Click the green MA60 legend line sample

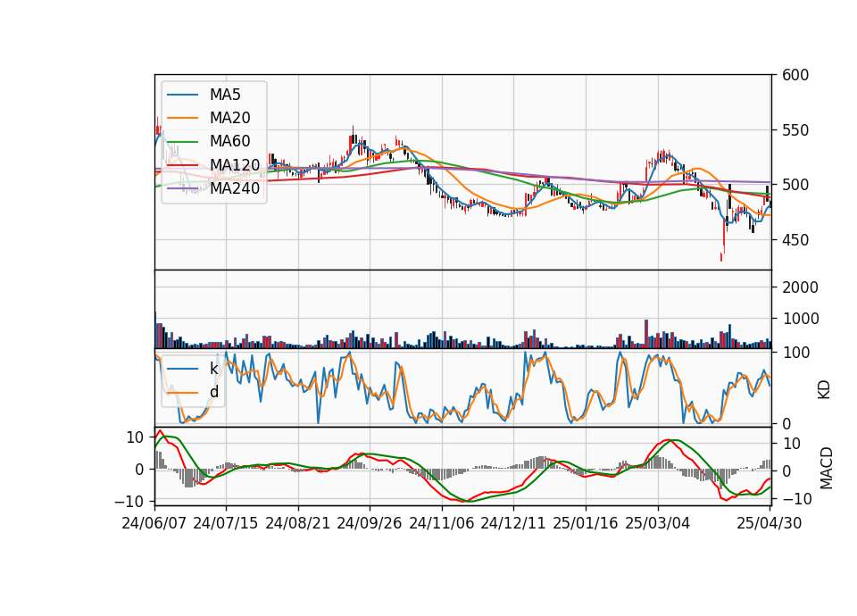(x=182, y=142)
